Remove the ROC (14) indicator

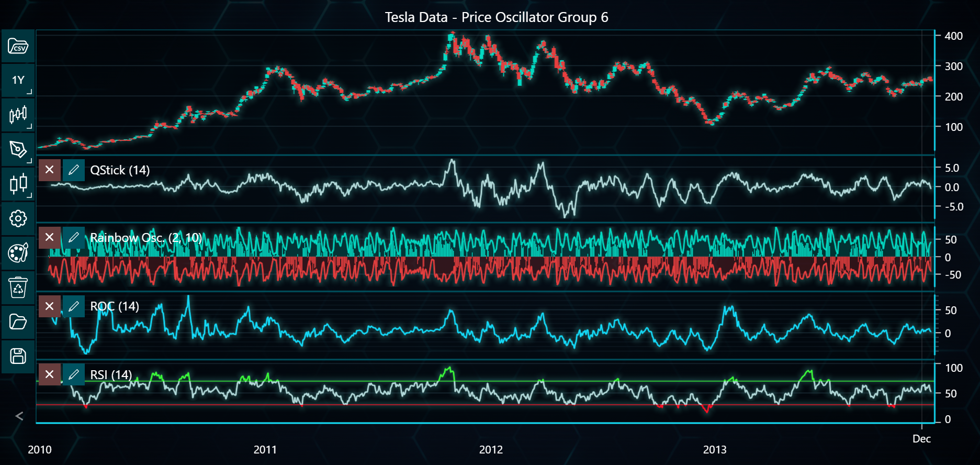[50, 306]
